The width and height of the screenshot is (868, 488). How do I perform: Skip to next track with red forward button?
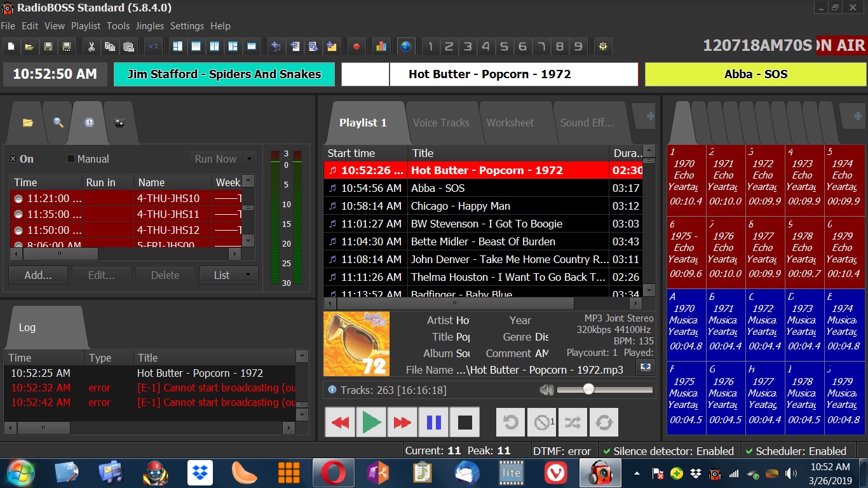pos(402,423)
